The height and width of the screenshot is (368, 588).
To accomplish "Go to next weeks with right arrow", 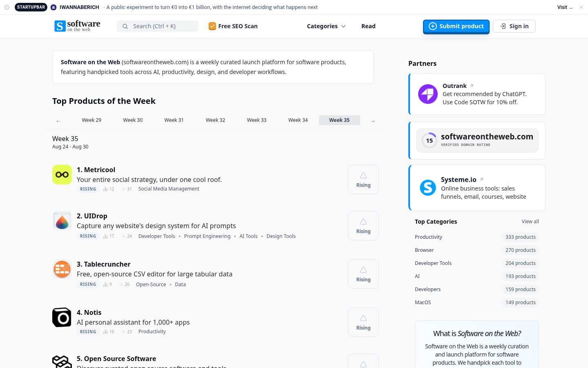I will coord(373,121).
